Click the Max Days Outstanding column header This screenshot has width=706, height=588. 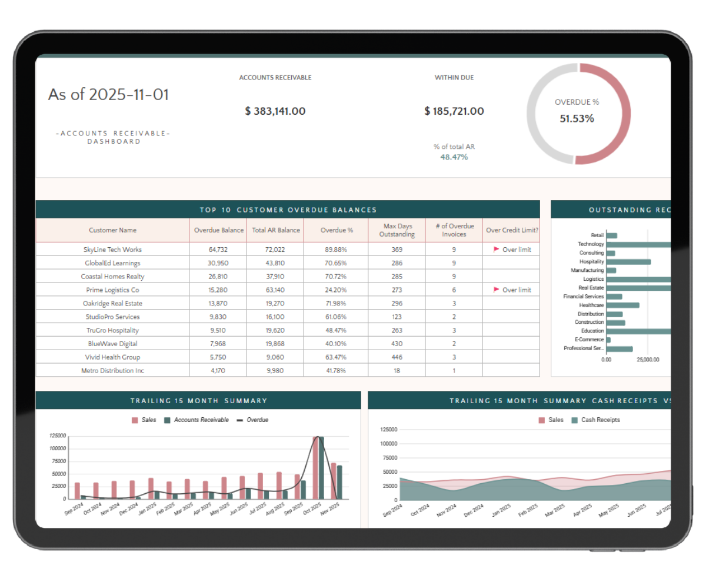[397, 230]
